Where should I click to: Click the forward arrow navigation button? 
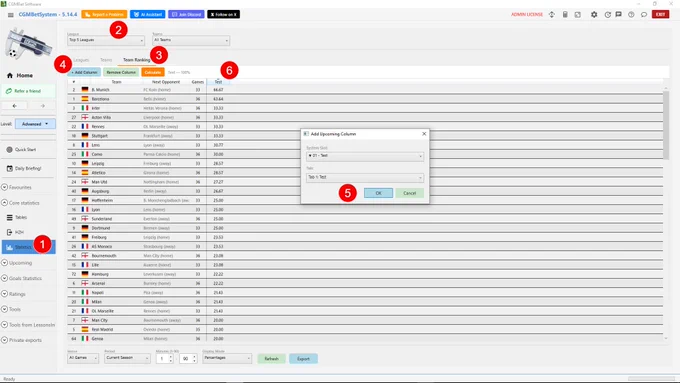click(x=42, y=106)
